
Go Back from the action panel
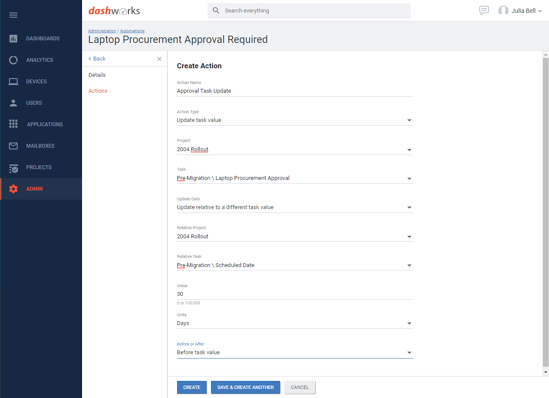click(x=97, y=59)
